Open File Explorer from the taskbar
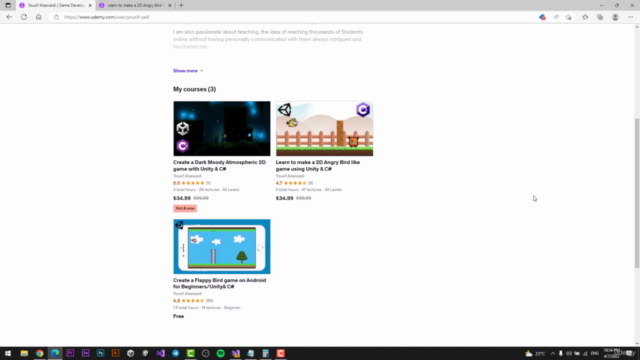This screenshot has height=360, width=640. coord(24,353)
